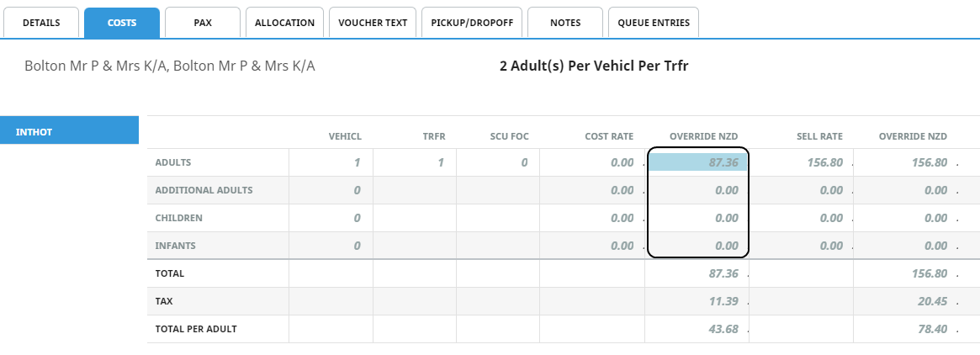The width and height of the screenshot is (980, 355).
Task: Open the Pickup/Dropoff tab
Action: [x=472, y=23]
